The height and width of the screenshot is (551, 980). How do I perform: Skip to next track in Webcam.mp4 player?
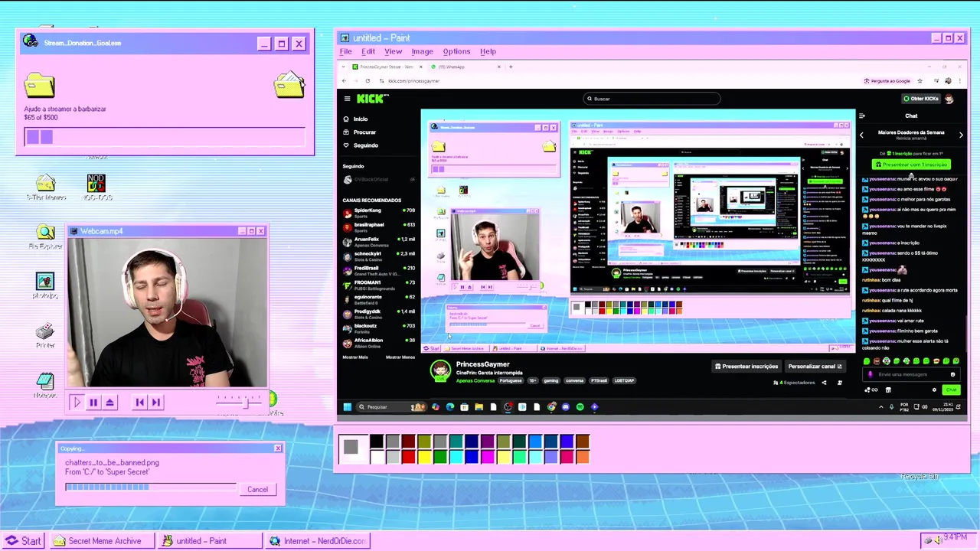tap(155, 402)
